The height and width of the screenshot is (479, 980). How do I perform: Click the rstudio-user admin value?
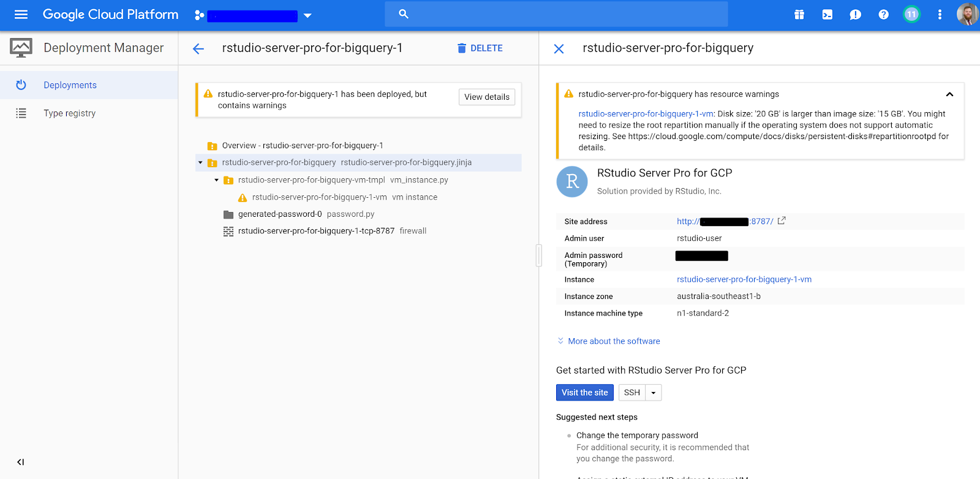tap(699, 238)
